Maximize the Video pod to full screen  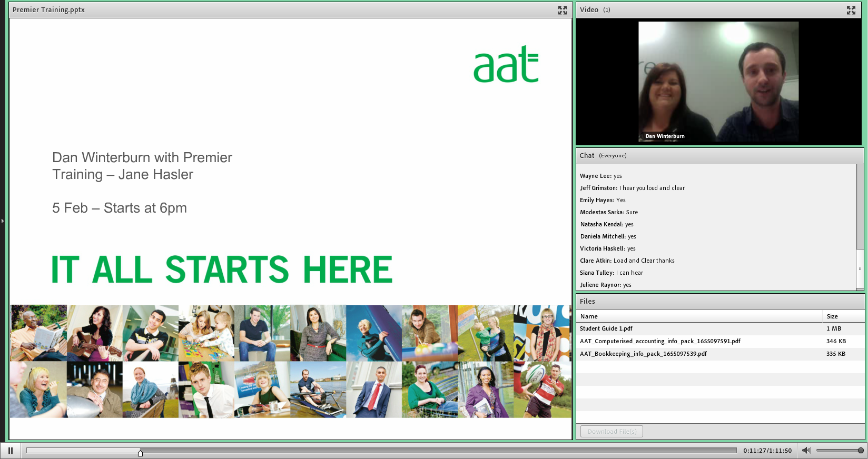[851, 10]
